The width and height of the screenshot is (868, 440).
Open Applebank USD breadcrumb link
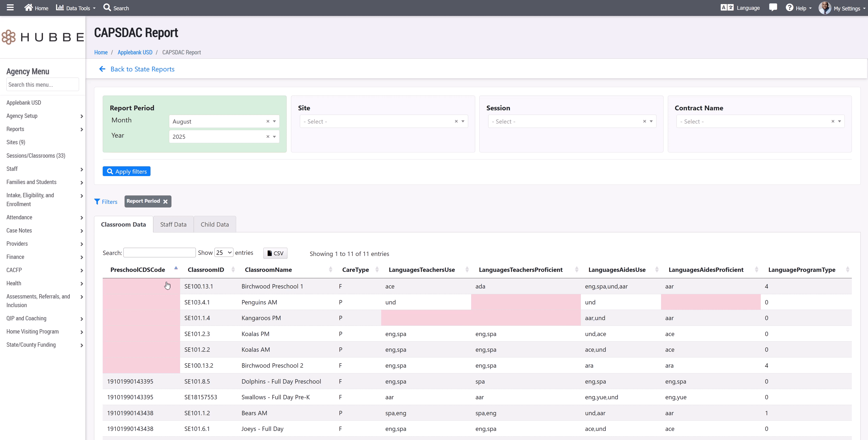tap(135, 52)
